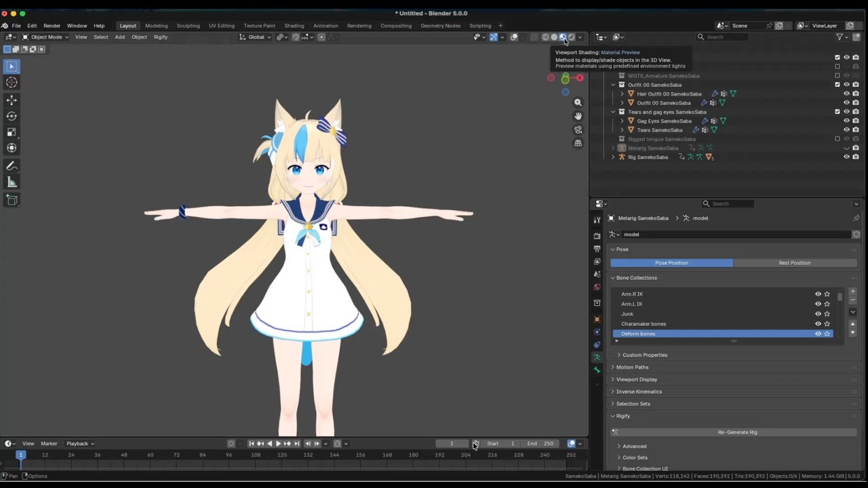Disable Tears SamekoSaba in renders camera icon
The image size is (868, 488).
[x=856, y=129]
